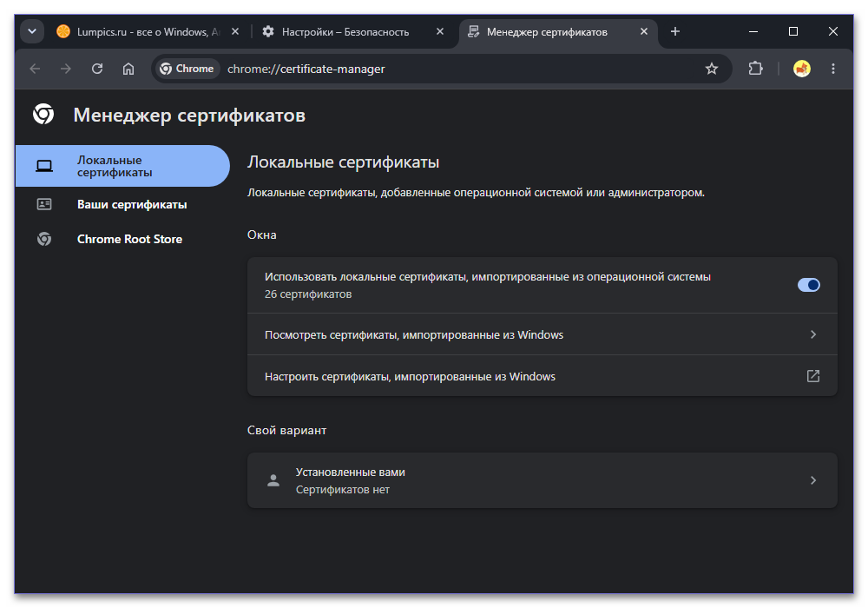
Task: Click the Chrome site info chip
Action: tap(187, 69)
